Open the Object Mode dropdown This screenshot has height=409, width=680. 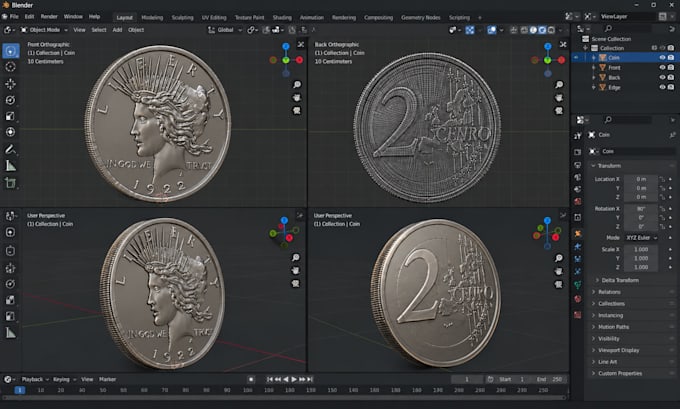44,30
